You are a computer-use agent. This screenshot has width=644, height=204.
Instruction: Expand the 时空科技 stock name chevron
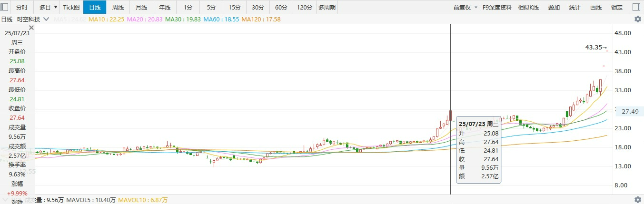(x=46, y=19)
